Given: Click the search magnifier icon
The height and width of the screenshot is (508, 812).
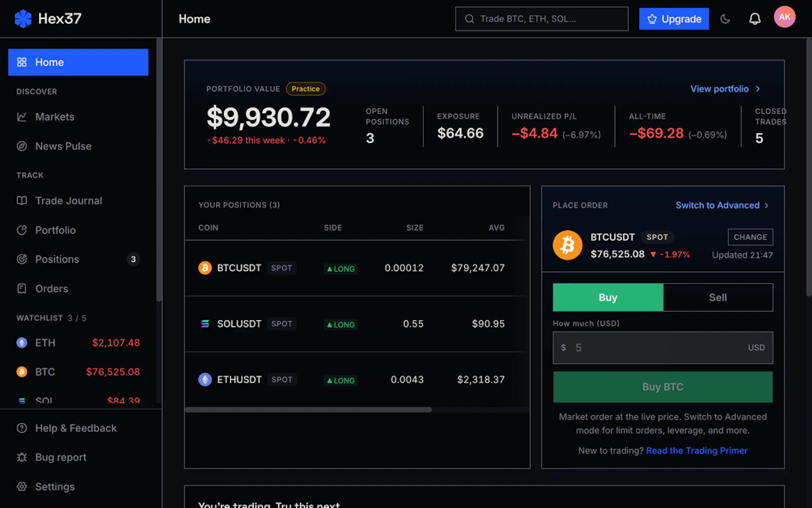Looking at the screenshot, I should 469,19.
